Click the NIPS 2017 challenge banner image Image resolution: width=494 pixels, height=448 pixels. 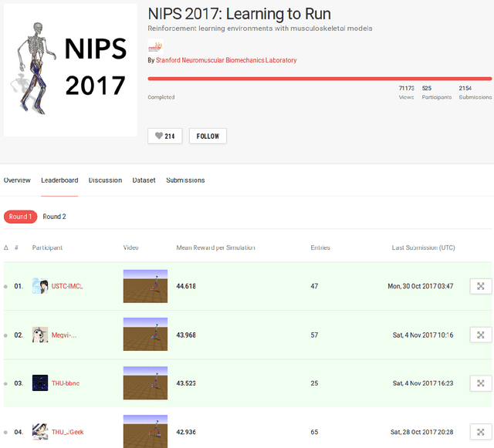pos(70,69)
